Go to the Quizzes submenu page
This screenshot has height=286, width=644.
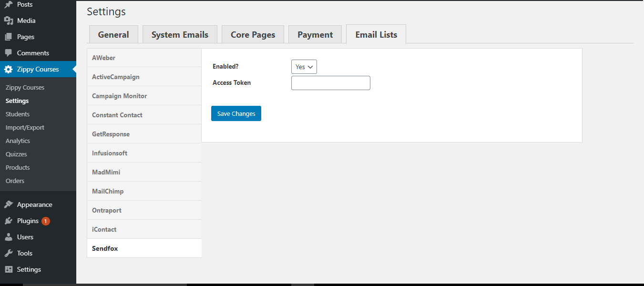pos(16,154)
